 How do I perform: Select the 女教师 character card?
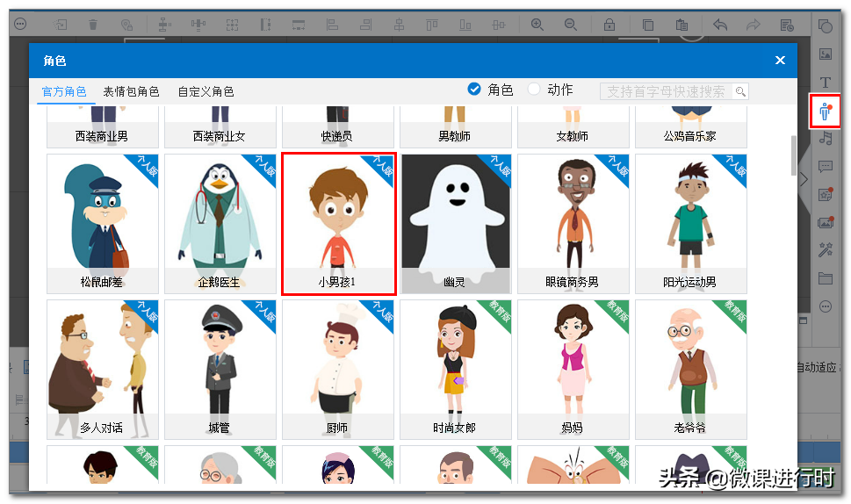[x=573, y=127]
